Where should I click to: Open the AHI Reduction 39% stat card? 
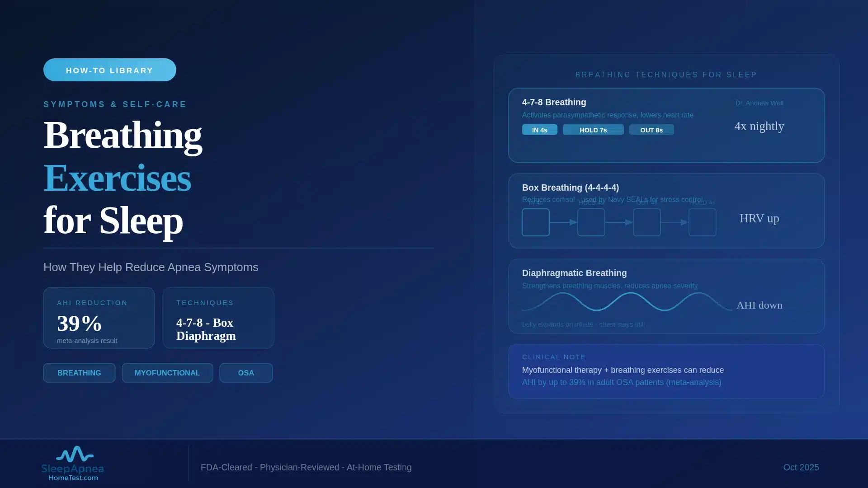point(99,318)
